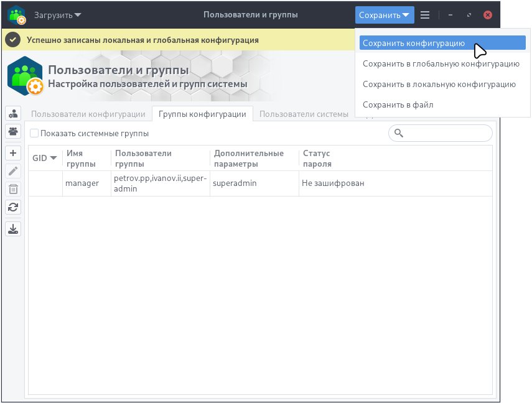Enable the checkmark in the success notification banner
Viewport: 532px width, 403px height.
point(12,39)
